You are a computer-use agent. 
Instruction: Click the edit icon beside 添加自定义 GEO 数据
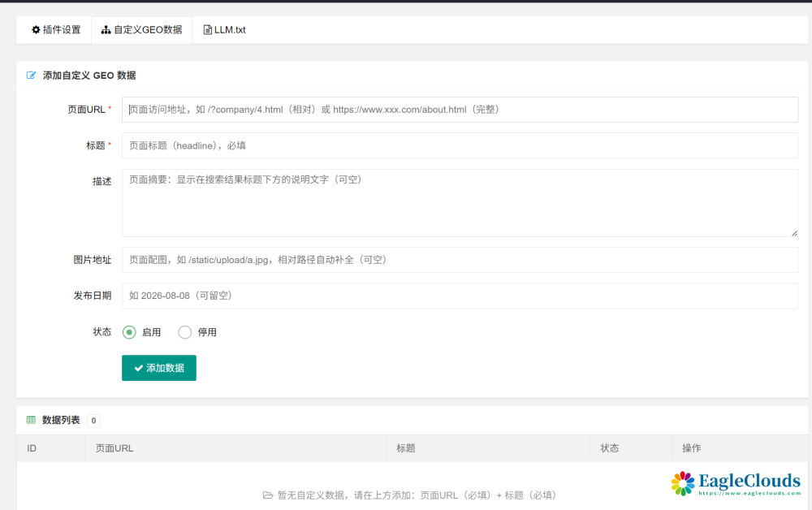pyautogui.click(x=31, y=76)
